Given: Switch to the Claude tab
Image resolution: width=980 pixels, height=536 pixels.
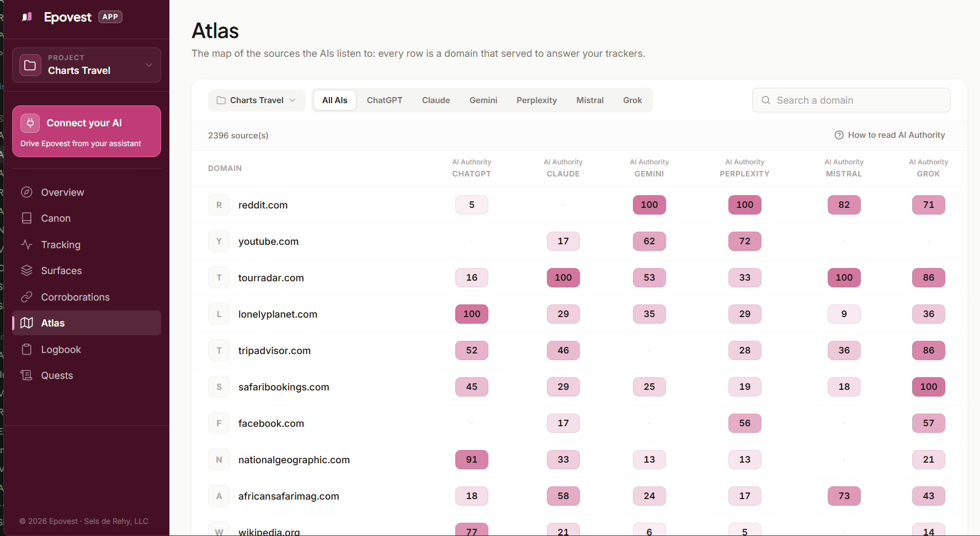Looking at the screenshot, I should 436,100.
